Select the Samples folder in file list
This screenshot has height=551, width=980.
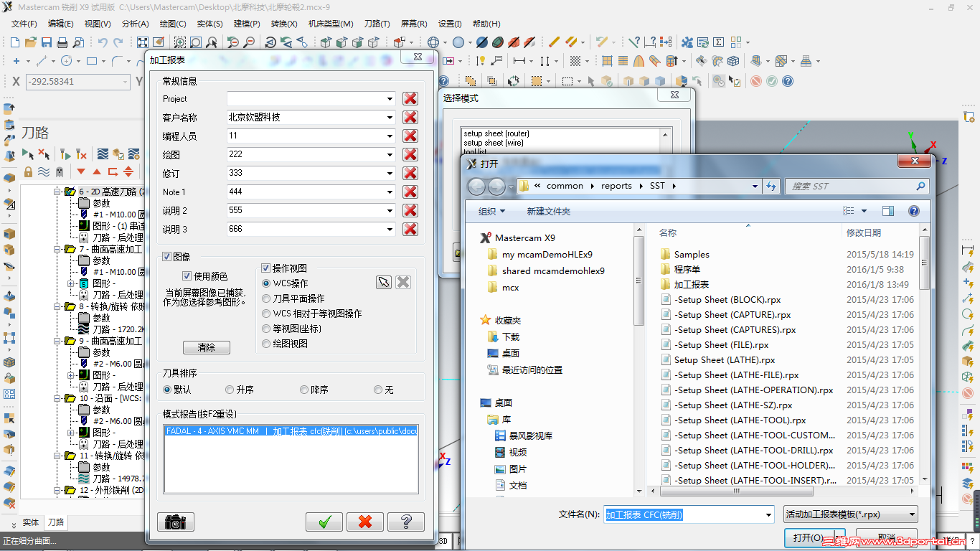(x=692, y=254)
